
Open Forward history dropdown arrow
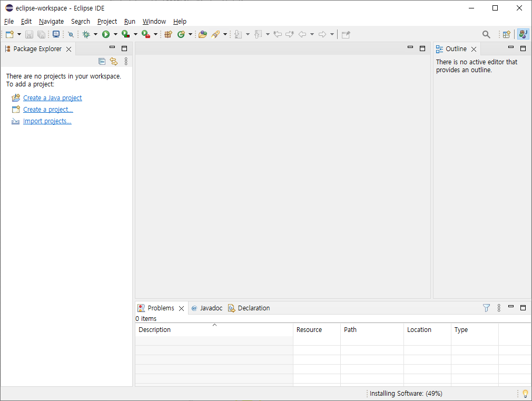pos(332,34)
